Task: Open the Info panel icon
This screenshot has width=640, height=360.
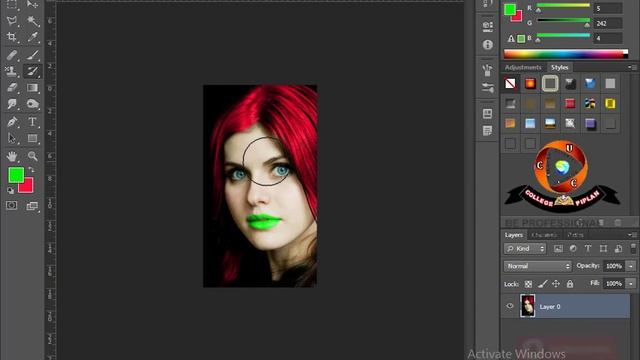Action: pos(487,44)
